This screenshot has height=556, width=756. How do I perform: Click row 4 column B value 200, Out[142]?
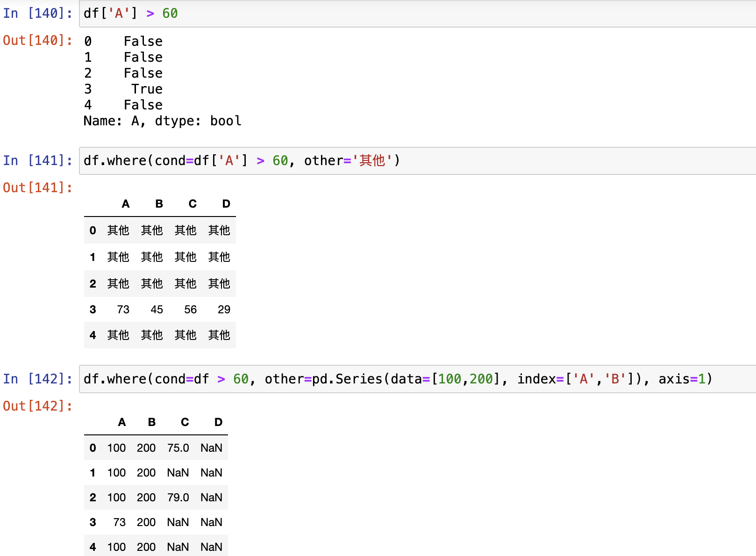point(146,547)
